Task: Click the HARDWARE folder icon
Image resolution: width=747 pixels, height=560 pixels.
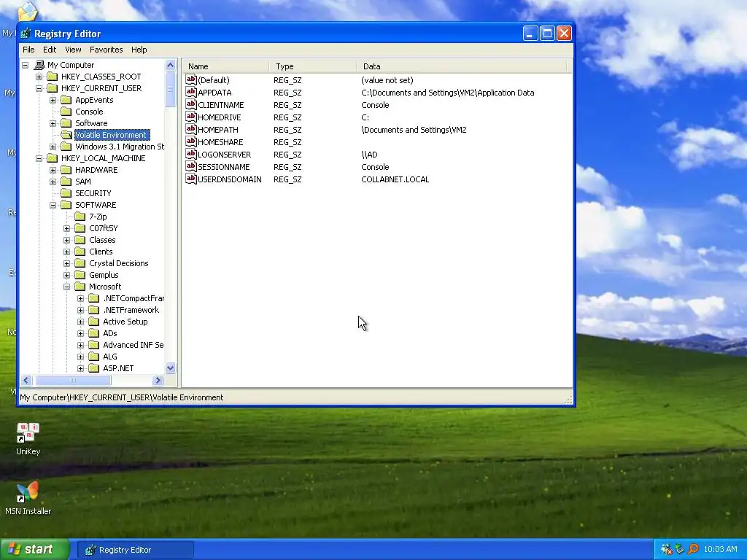Action: click(66, 170)
